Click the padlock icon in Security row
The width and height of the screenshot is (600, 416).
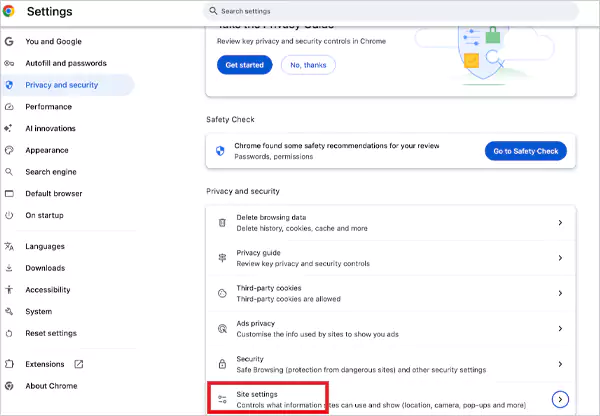(x=222, y=364)
